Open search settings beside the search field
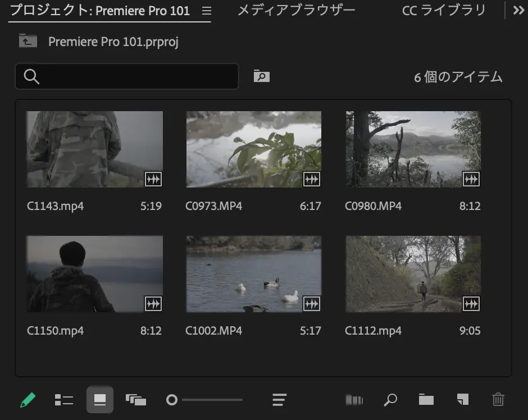528x420 pixels. (260, 76)
